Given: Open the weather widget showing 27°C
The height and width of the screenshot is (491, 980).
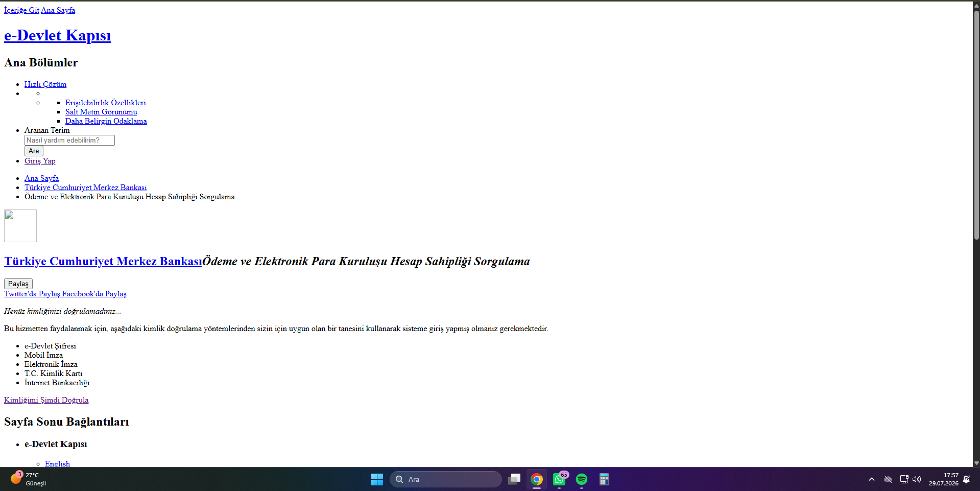Looking at the screenshot, I should pyautogui.click(x=29, y=479).
